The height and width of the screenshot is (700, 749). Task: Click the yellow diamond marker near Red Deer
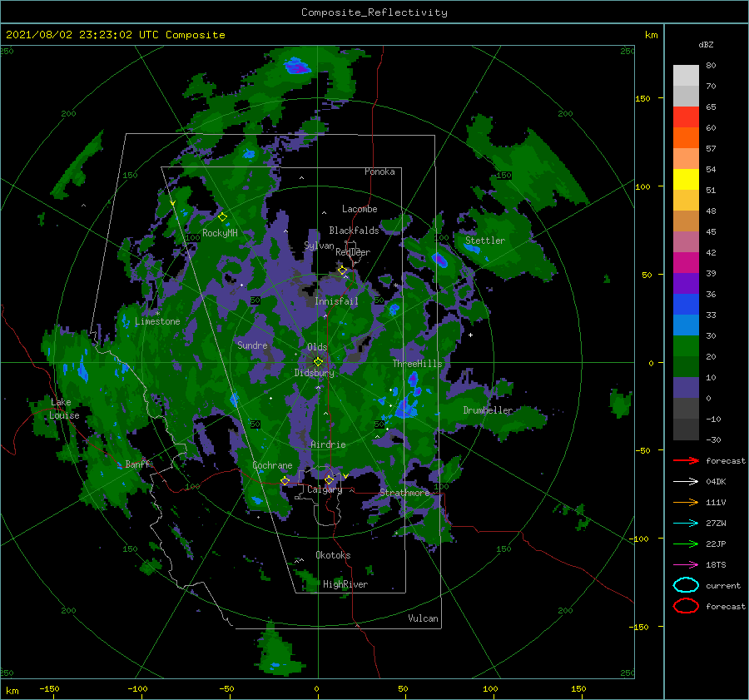pyautogui.click(x=342, y=271)
